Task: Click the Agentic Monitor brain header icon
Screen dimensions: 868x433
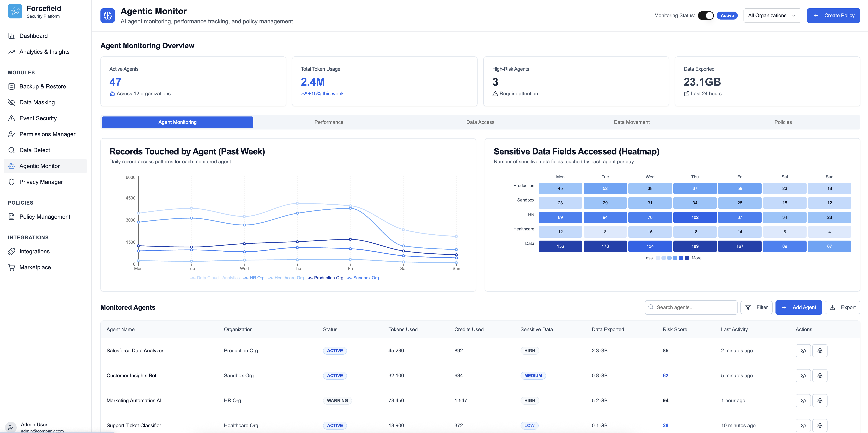Action: pyautogui.click(x=108, y=16)
